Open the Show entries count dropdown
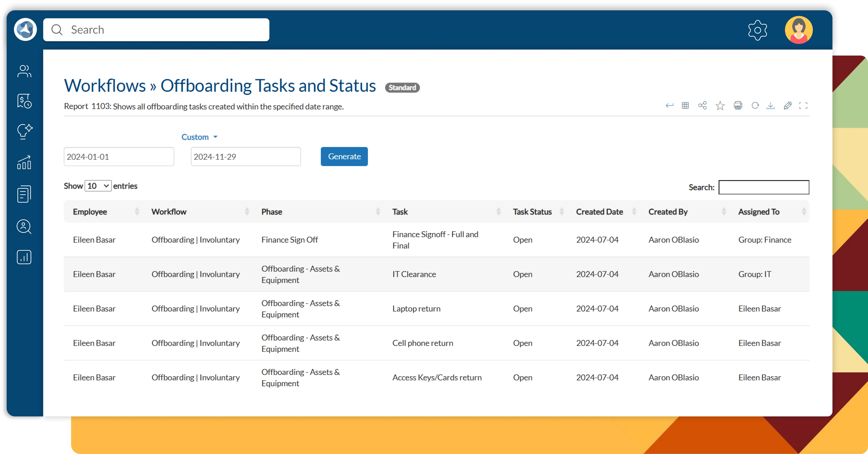Viewport: 868px width, 454px height. pyautogui.click(x=98, y=186)
